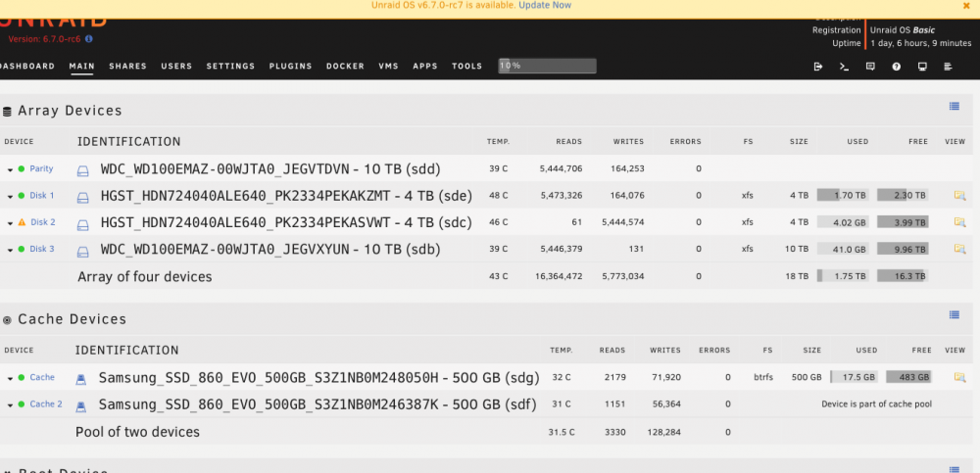Go to the Users tab
Screen dimensions: 980x473
(x=176, y=67)
